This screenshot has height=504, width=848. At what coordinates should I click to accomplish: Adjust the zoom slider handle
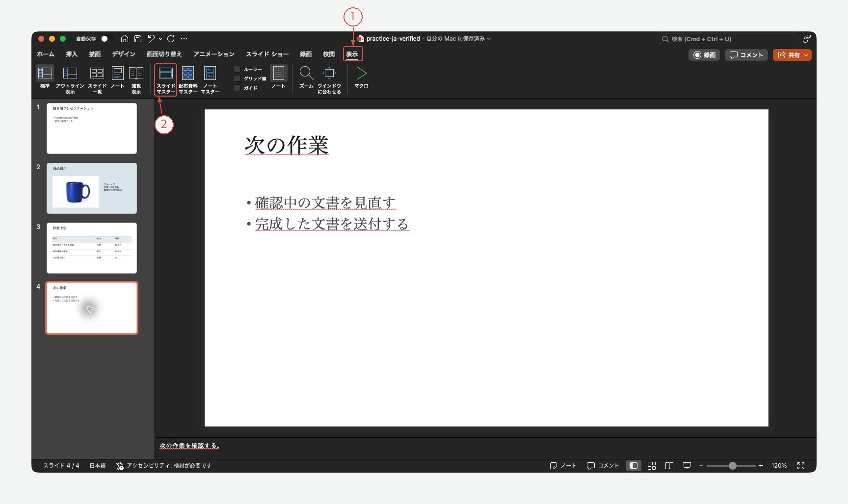click(733, 466)
